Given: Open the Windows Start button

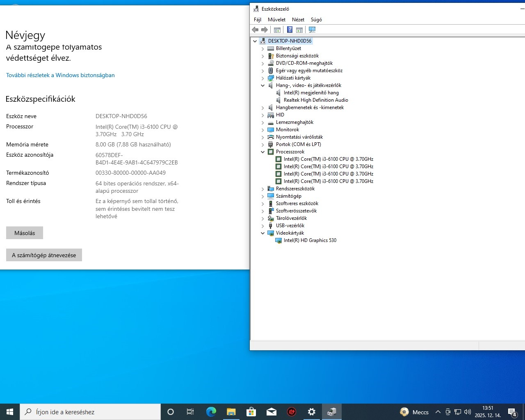Looking at the screenshot, I should click(10, 412).
